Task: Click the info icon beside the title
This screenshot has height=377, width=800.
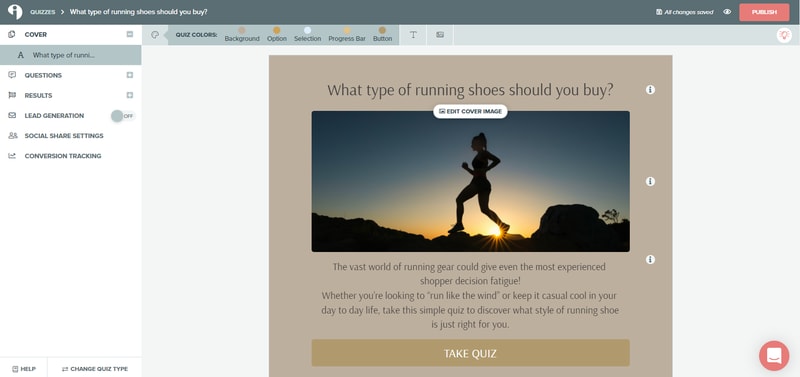Action: (650, 90)
